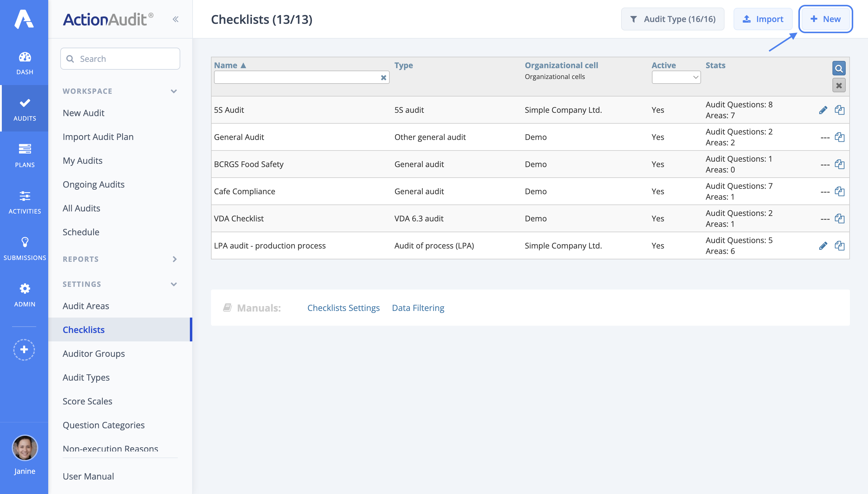Open the Dash panel from the sidebar
This screenshot has width=868, height=494.
24,63
